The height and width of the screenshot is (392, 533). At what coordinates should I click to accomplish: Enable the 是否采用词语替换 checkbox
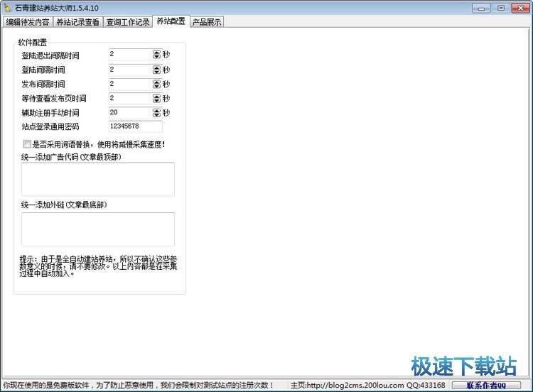(27, 144)
